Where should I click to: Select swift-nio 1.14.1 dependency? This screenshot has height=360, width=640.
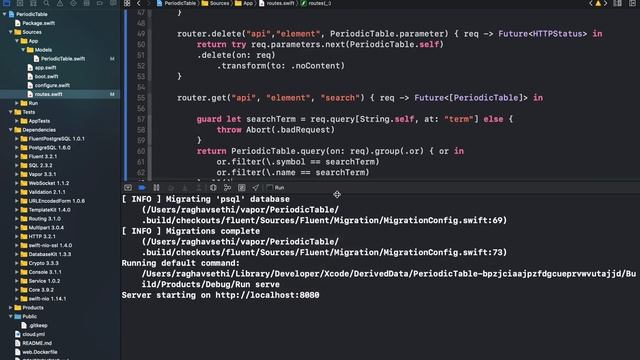click(x=47, y=299)
